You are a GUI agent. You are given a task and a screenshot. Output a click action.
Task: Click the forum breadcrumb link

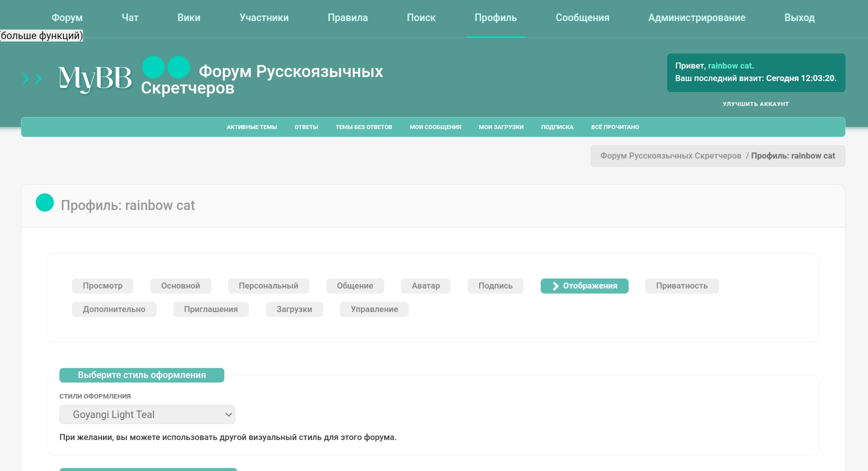click(x=670, y=156)
